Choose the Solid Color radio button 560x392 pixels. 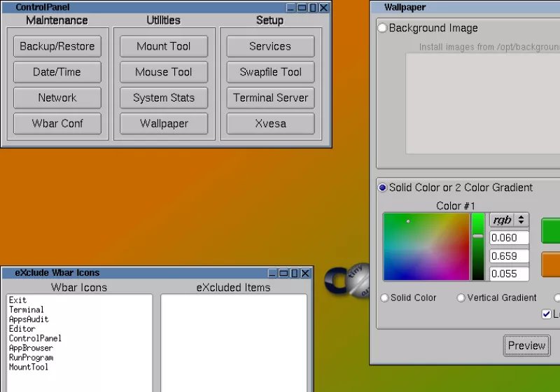coord(384,297)
